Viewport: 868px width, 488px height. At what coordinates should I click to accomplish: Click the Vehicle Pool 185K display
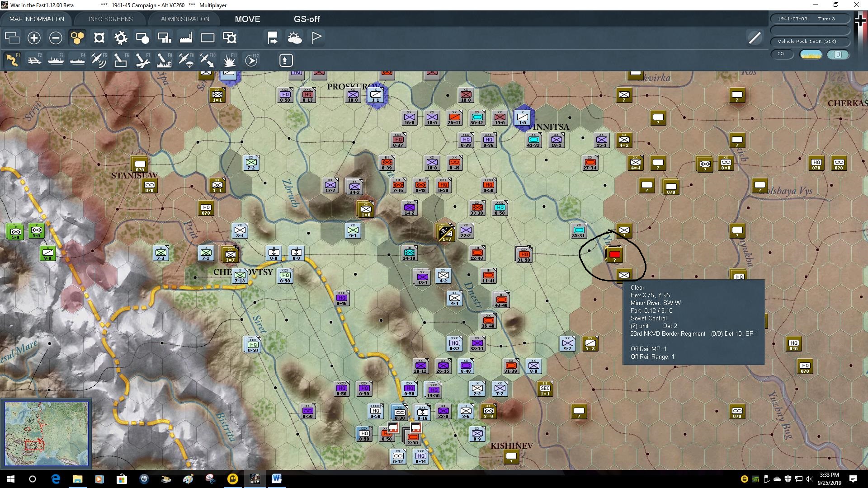coord(810,42)
